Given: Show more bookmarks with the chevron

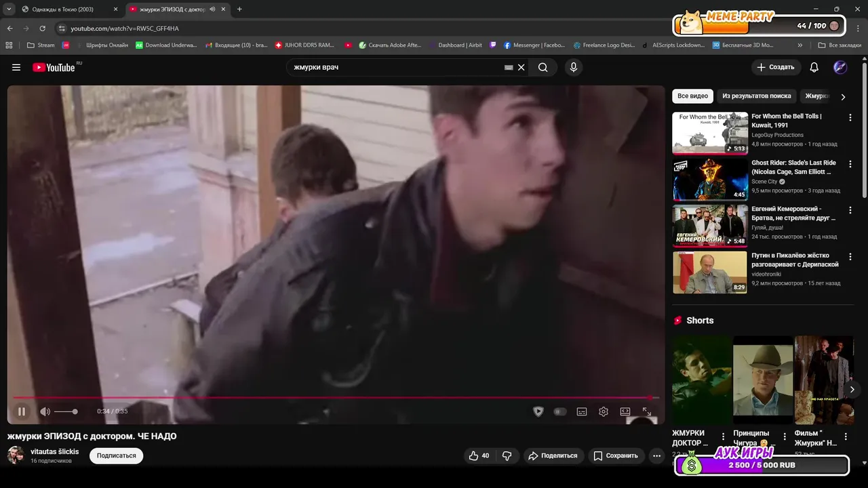Looking at the screenshot, I should pyautogui.click(x=800, y=45).
